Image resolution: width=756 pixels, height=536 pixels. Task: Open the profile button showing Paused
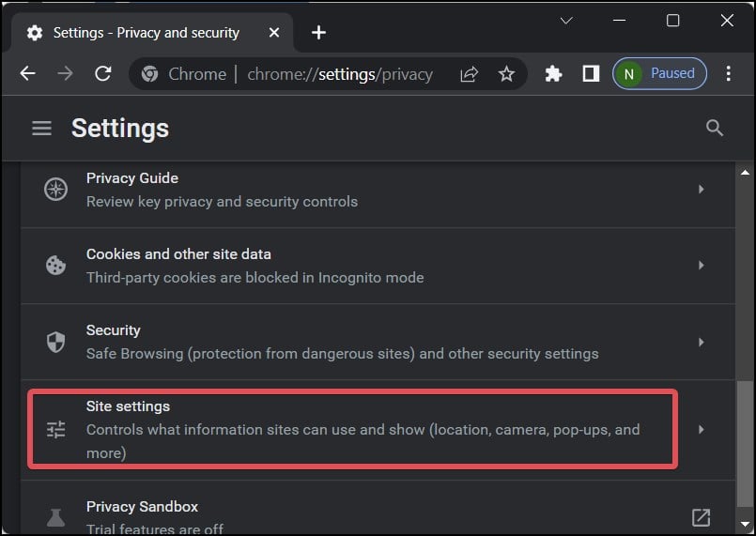(659, 74)
